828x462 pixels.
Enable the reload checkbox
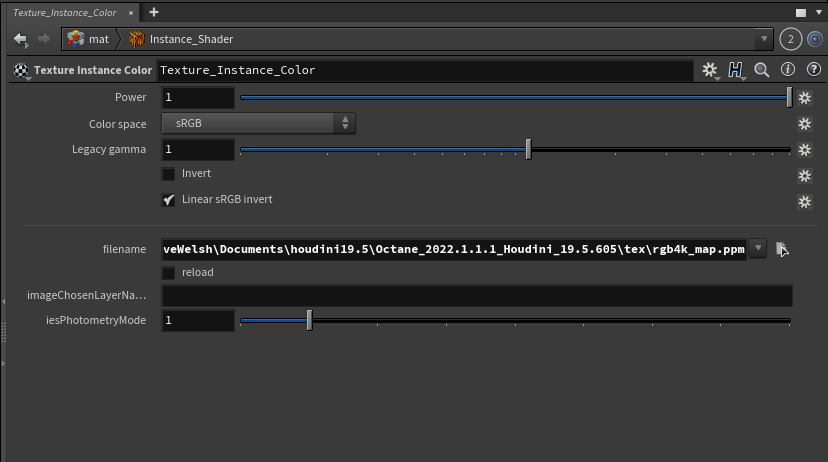coord(168,272)
